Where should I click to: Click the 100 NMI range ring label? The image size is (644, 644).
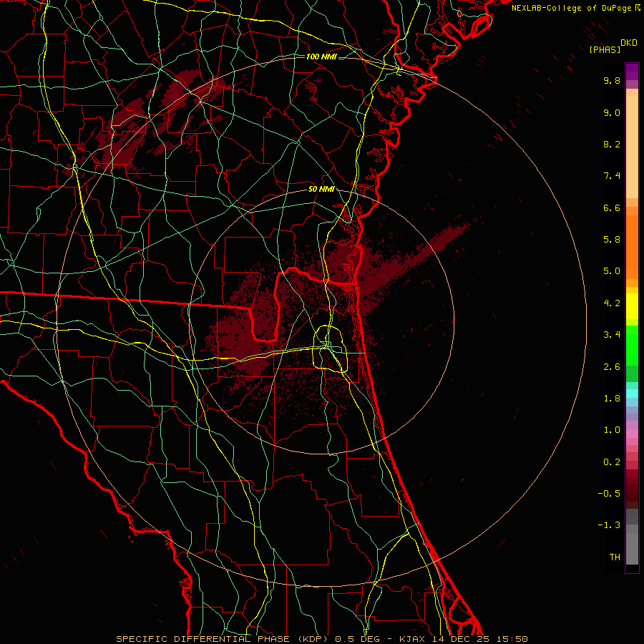pos(321,57)
